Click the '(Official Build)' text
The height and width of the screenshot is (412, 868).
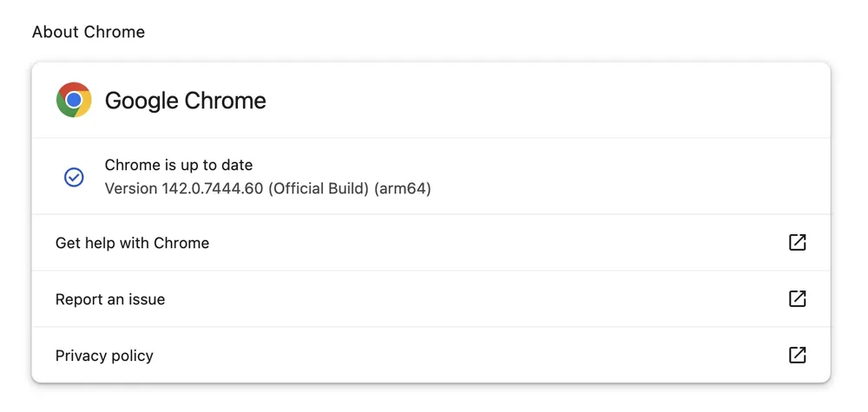point(319,188)
